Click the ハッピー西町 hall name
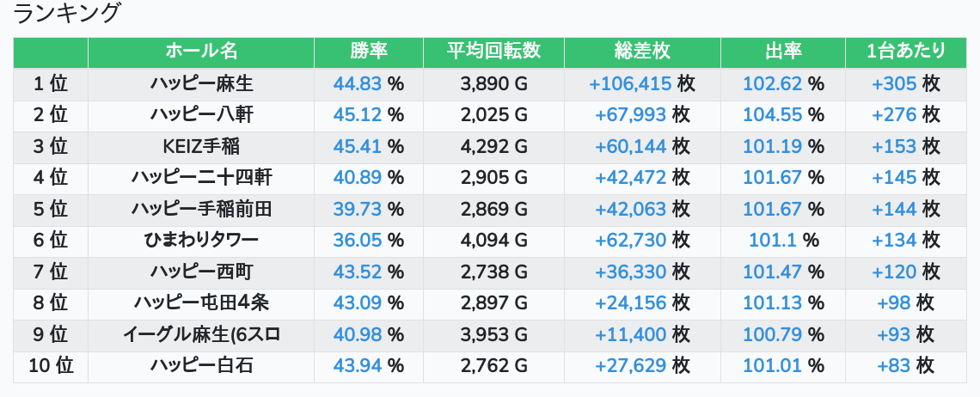This screenshot has width=980, height=397. pyautogui.click(x=201, y=272)
